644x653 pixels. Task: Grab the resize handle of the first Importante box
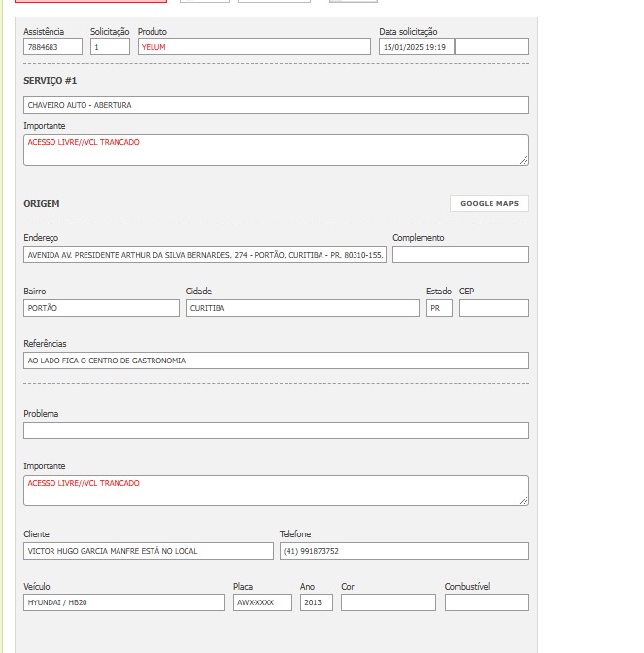[x=525, y=160]
